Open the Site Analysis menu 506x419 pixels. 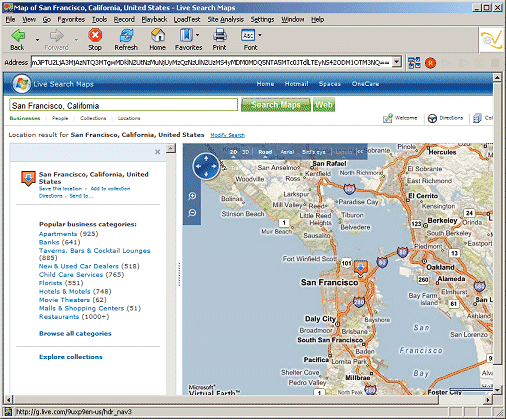click(226, 20)
